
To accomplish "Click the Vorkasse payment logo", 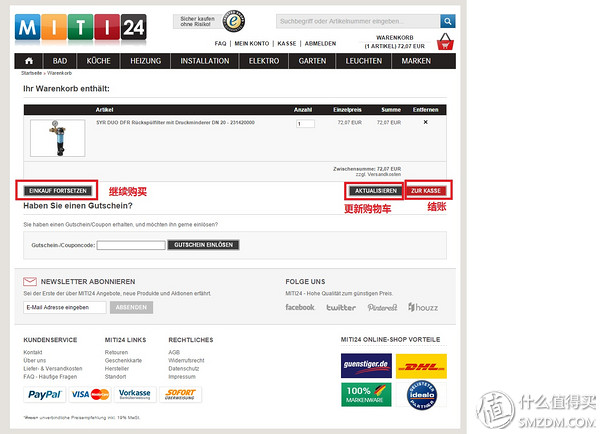I will click(x=135, y=394).
